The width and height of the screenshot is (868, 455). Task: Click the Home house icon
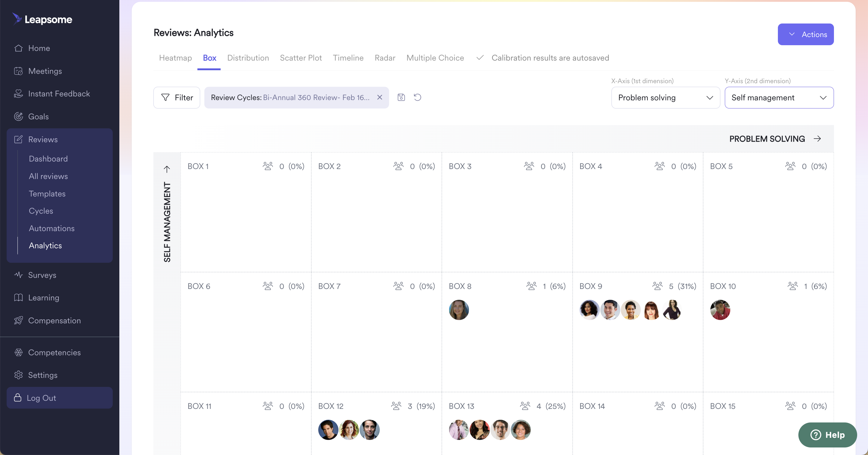click(18, 48)
